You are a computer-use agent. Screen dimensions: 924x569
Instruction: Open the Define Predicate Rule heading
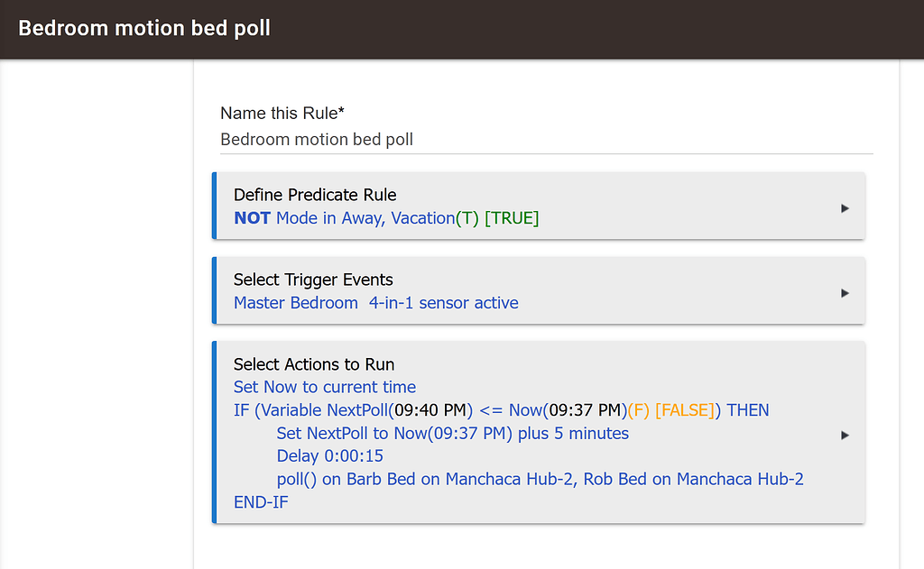315,195
